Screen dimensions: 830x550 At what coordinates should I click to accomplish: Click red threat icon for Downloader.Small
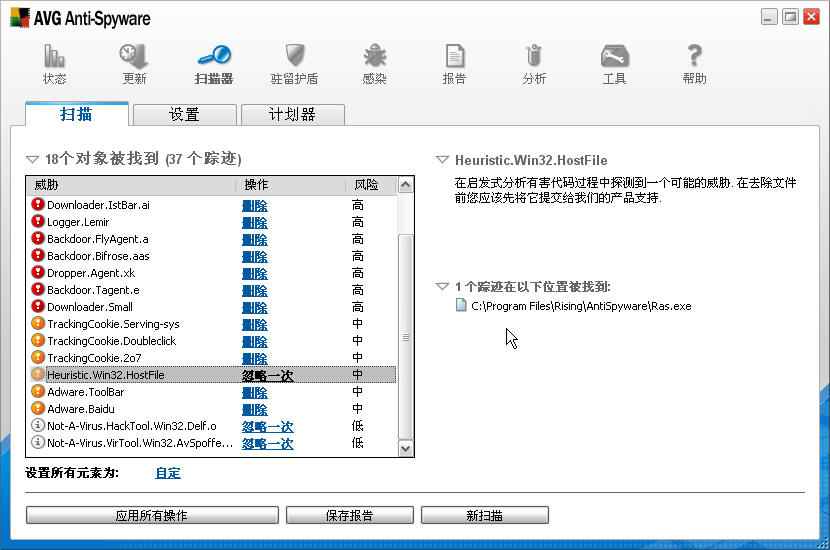tap(38, 306)
